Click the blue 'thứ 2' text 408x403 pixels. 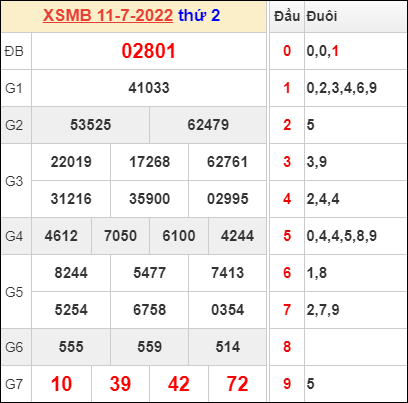pos(199,15)
